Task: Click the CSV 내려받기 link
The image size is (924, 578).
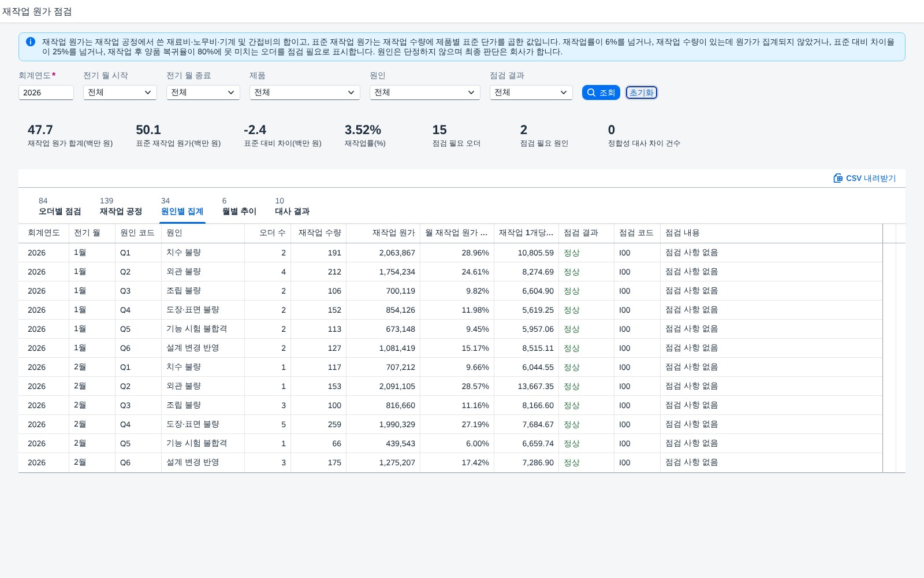Action: (x=865, y=178)
